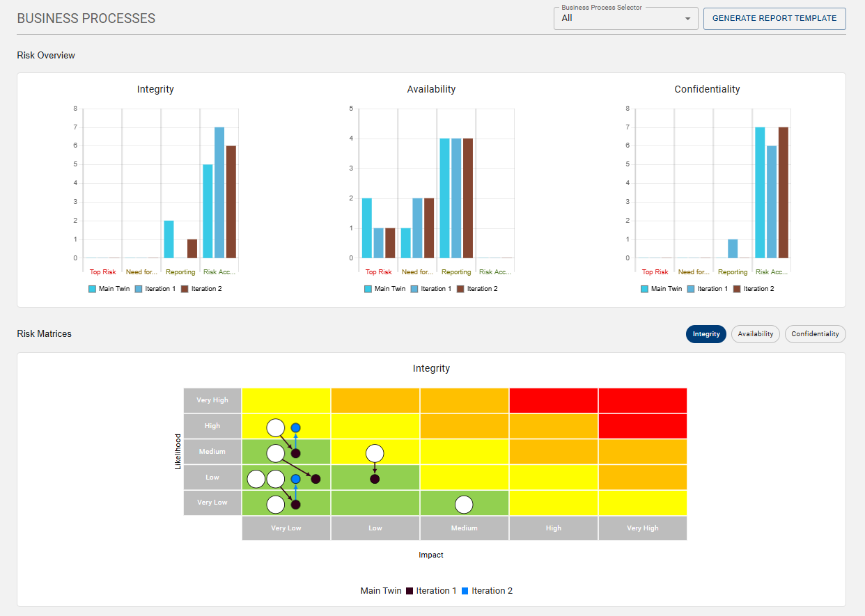Click the Very High impact column header
Image resolution: width=865 pixels, height=616 pixels.
(643, 528)
